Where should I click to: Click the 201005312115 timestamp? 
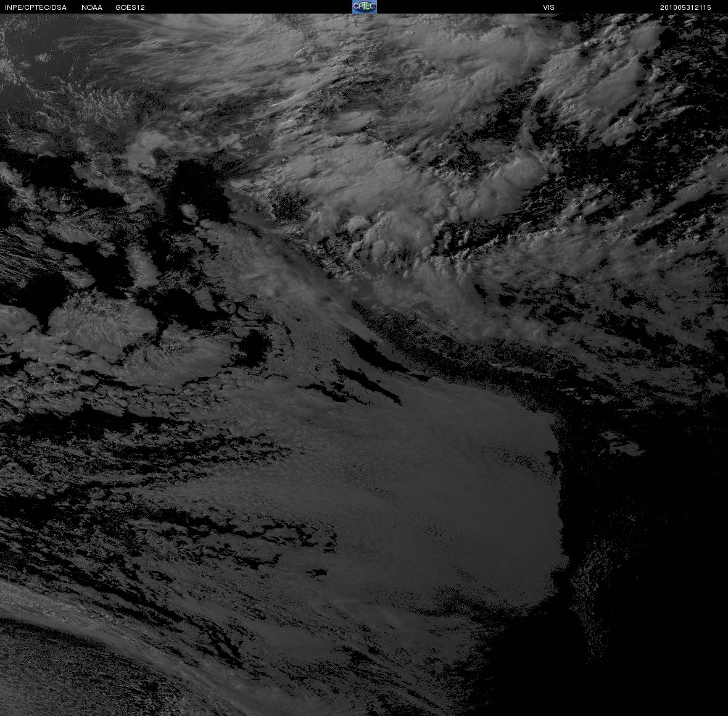click(x=685, y=7)
